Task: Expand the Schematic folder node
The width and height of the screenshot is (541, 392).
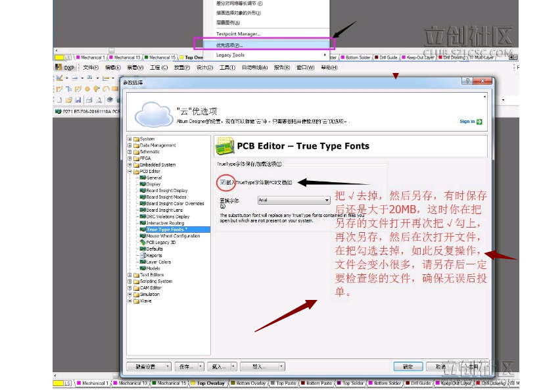Action: 129,152
